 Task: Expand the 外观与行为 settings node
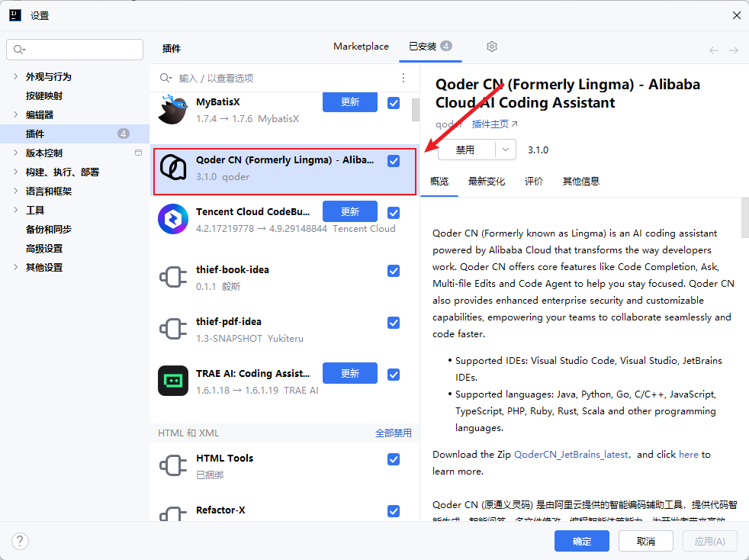[x=15, y=76]
